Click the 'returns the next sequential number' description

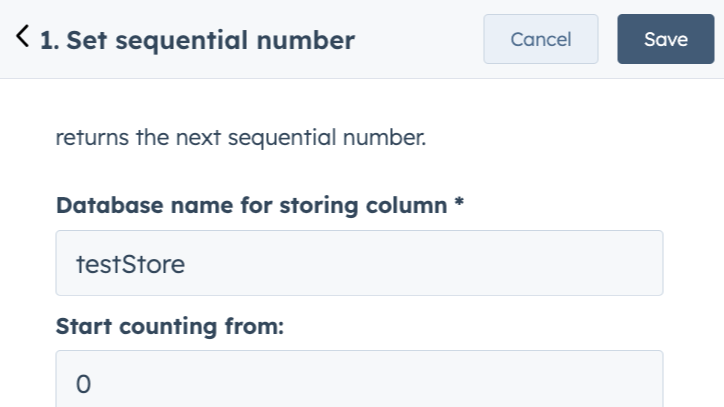241,137
